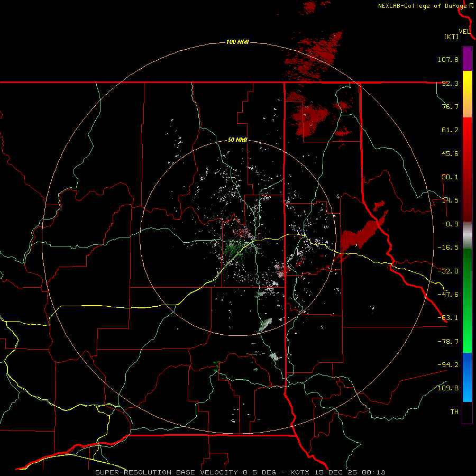Select the 61.2 legend value
Viewport: 476px width, 476px height.
click(450, 130)
